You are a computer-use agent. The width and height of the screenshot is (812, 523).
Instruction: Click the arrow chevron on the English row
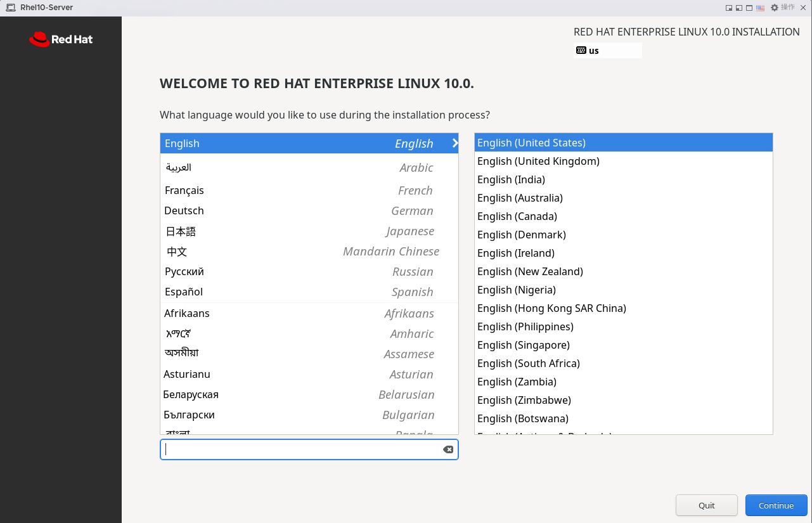coord(454,143)
